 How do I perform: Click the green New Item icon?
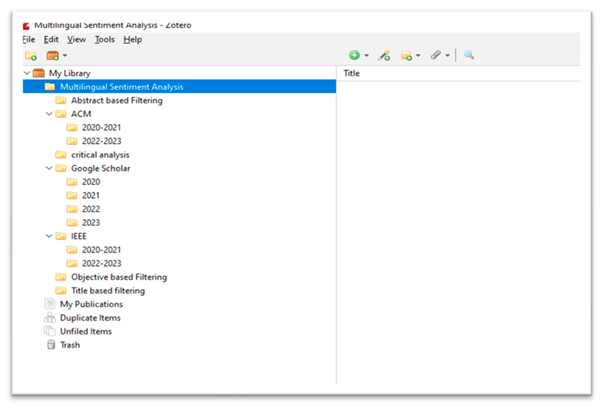[354, 56]
